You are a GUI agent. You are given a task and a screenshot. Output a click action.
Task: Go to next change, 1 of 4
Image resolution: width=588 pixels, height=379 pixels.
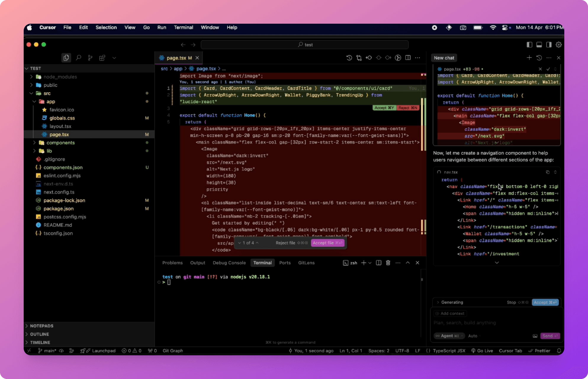(240, 243)
